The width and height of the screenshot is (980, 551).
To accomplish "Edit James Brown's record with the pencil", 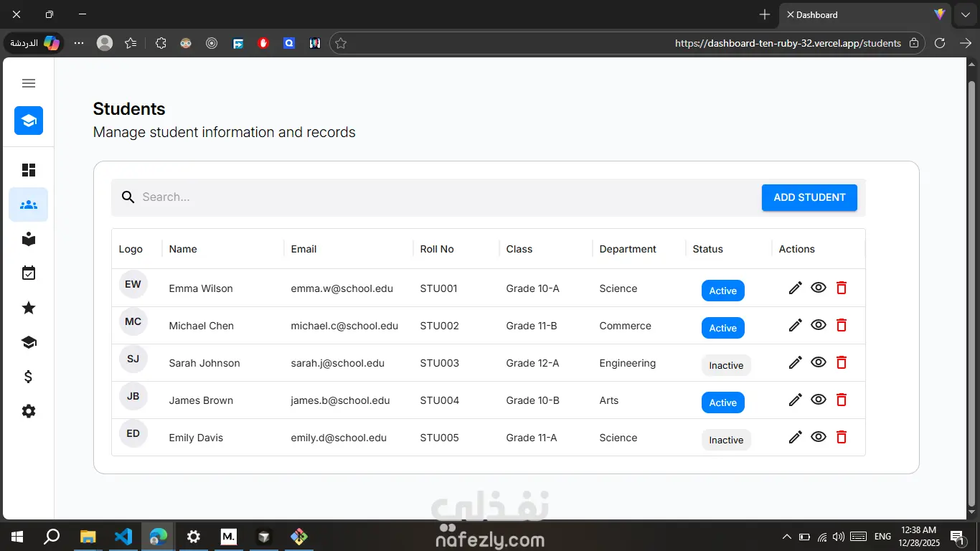I will click(795, 400).
